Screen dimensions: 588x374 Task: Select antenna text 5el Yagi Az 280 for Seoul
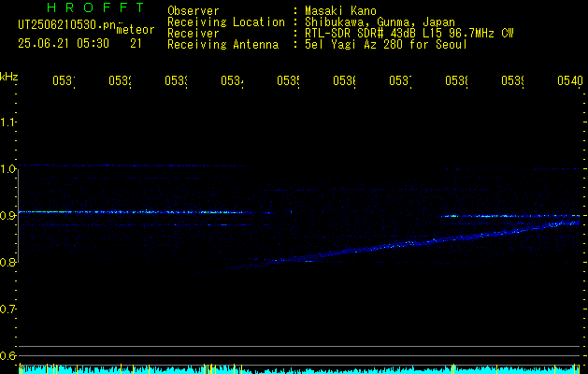[x=386, y=45]
